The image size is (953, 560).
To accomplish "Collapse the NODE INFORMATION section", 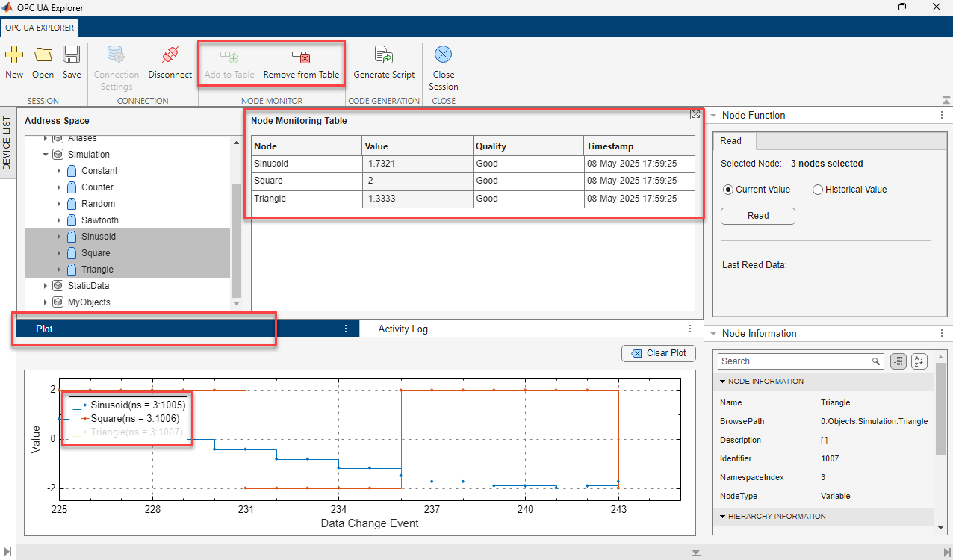I will pyautogui.click(x=721, y=381).
